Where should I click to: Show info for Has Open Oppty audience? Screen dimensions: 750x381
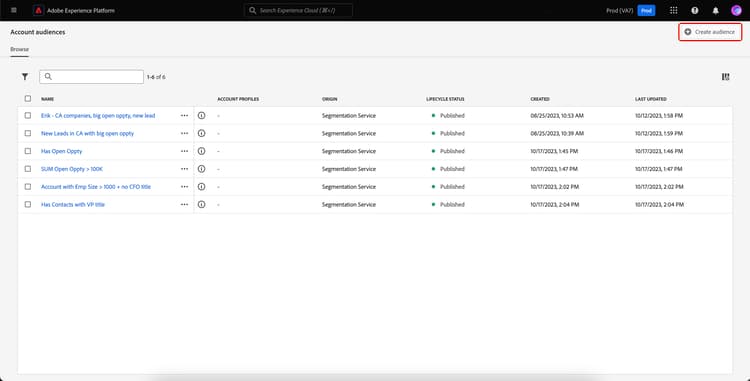coord(201,151)
